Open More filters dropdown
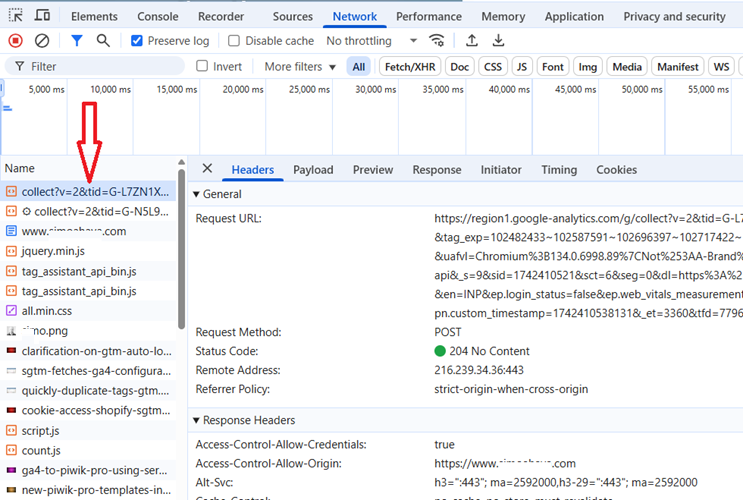The width and height of the screenshot is (743, 500). (x=300, y=67)
